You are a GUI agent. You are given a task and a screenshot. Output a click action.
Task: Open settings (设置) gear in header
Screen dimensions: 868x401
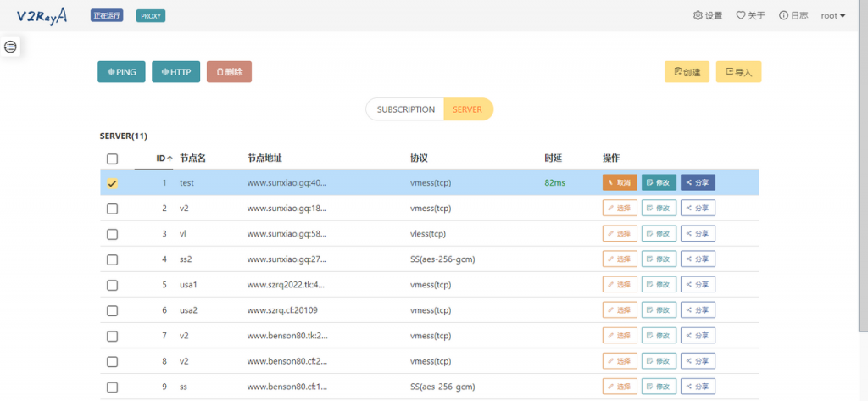coord(708,15)
